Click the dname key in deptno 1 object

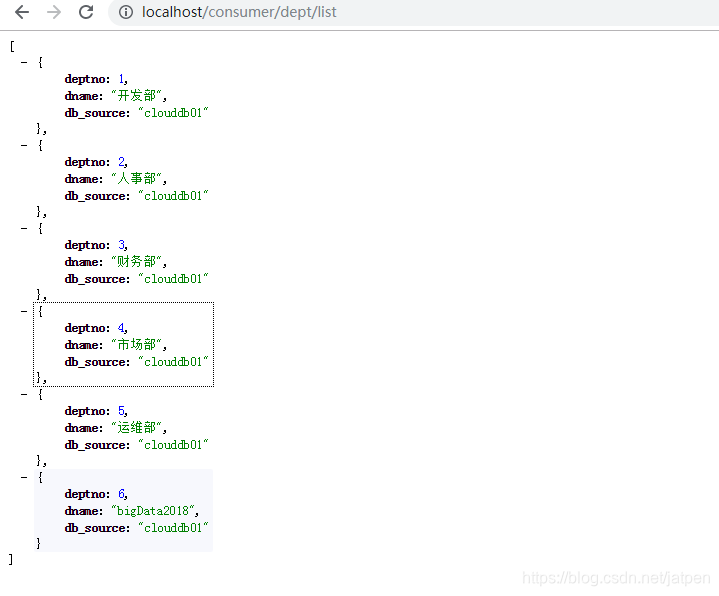point(81,96)
